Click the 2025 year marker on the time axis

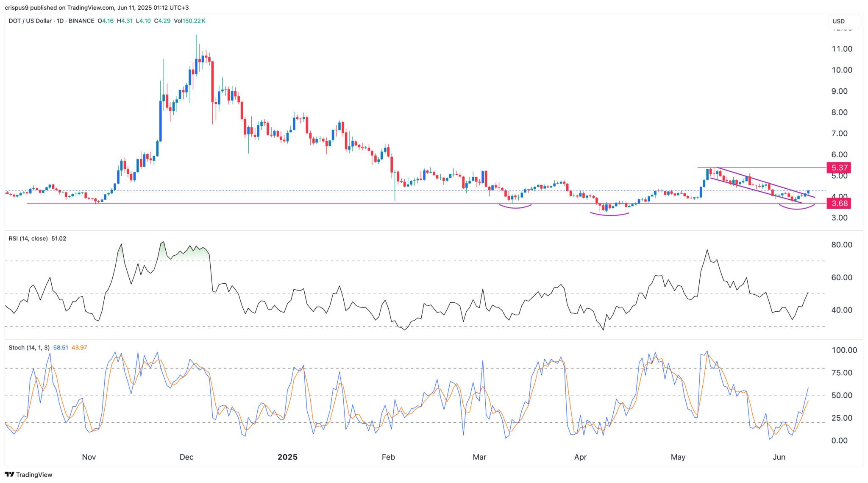tap(287, 457)
